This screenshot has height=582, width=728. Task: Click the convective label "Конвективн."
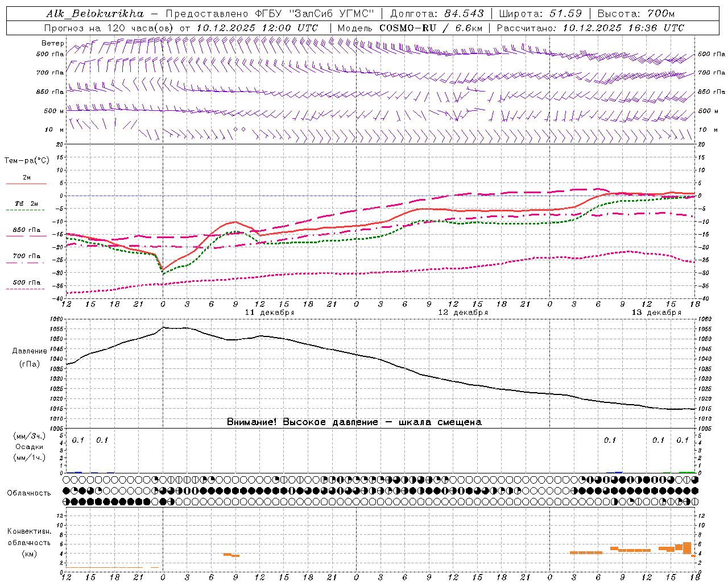30,531
